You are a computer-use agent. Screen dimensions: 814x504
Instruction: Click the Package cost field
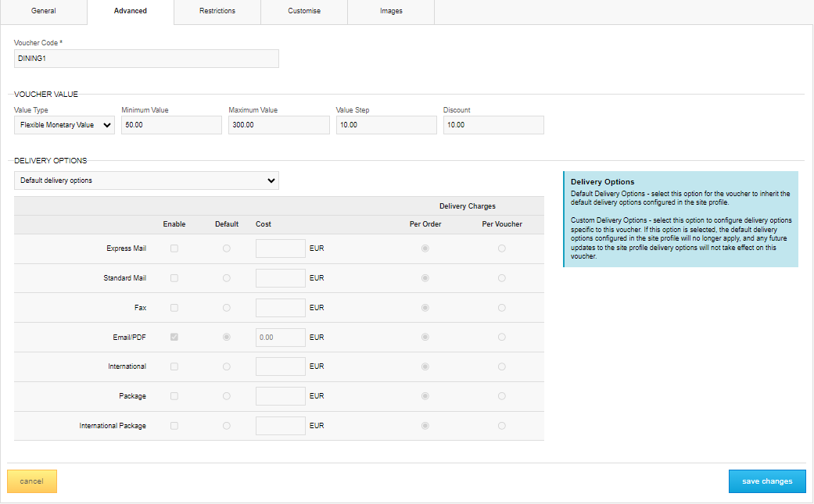coord(281,396)
